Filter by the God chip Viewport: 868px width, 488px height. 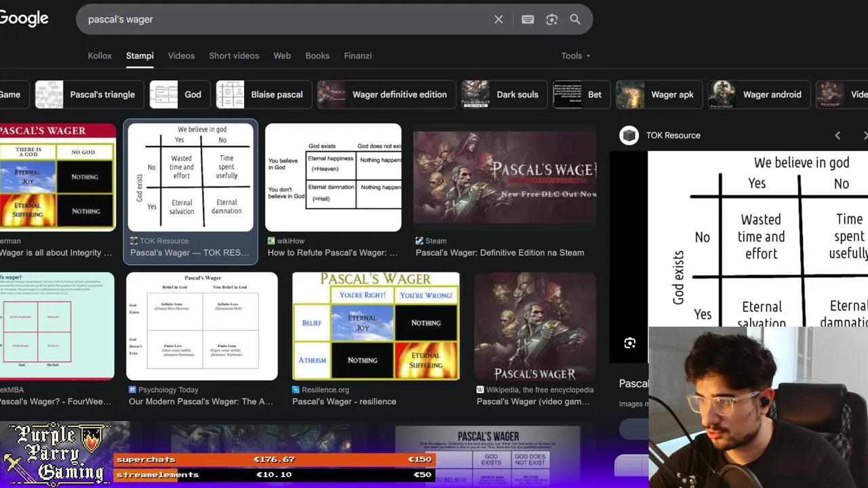[x=180, y=94]
